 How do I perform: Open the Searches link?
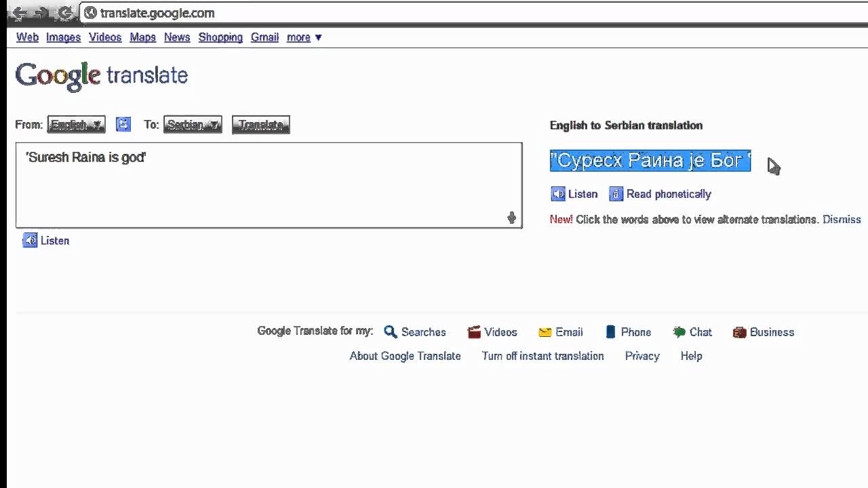[x=423, y=332]
